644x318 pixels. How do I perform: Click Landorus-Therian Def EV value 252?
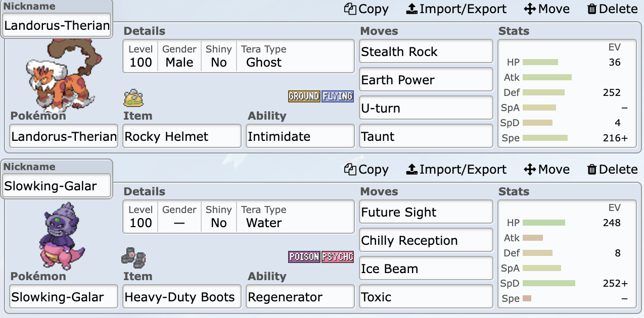tap(612, 92)
